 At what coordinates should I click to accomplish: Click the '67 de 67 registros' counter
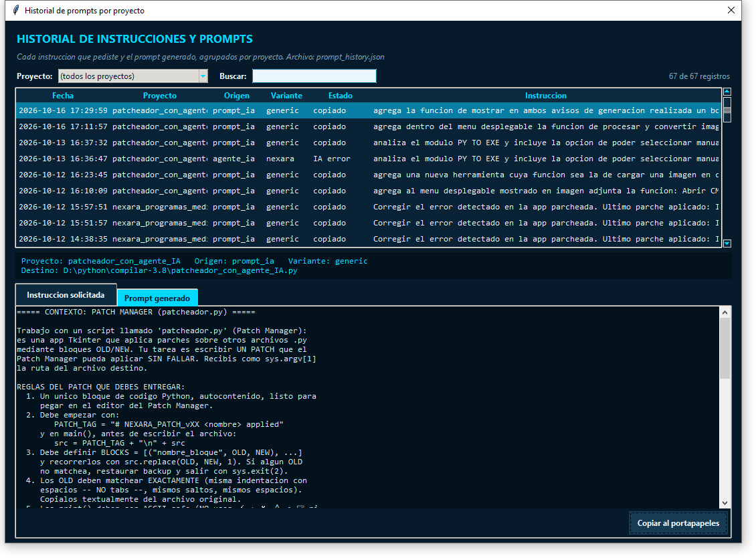tap(699, 76)
